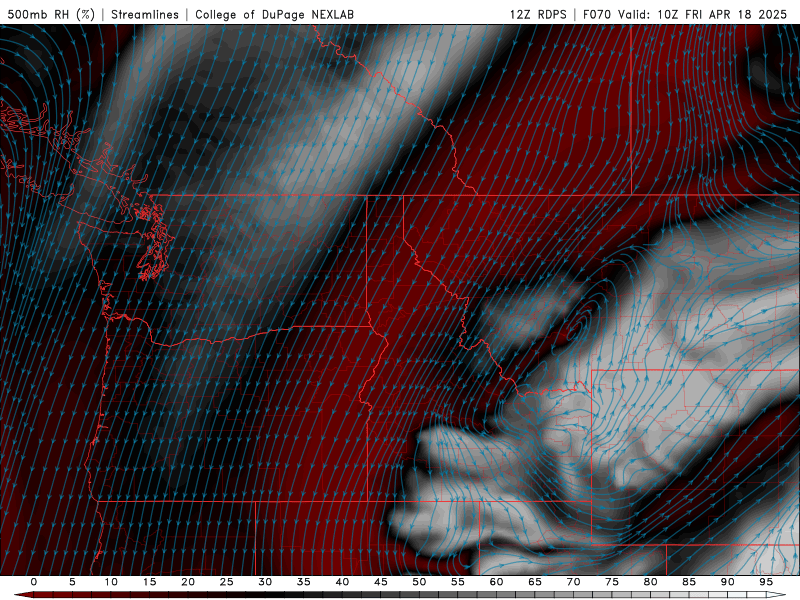
Task: Click the "20" colorbar scale label
Action: click(x=188, y=582)
